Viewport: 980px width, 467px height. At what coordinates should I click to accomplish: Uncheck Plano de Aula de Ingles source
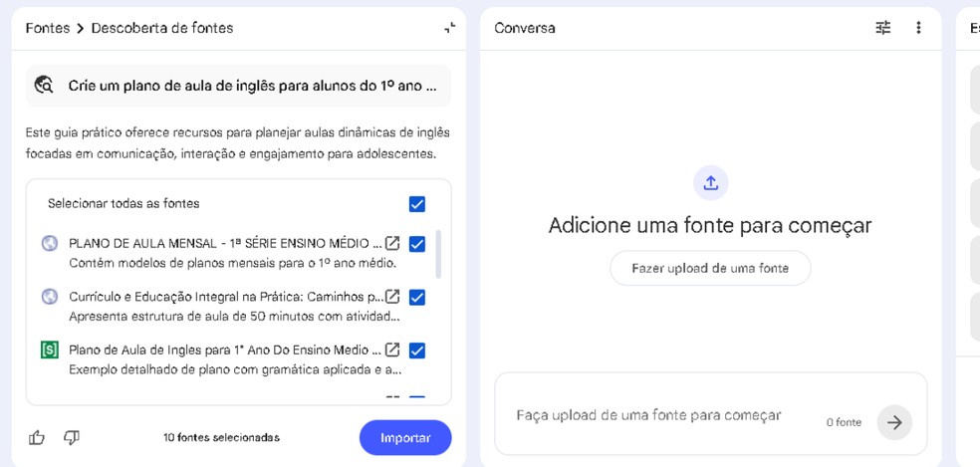417,350
